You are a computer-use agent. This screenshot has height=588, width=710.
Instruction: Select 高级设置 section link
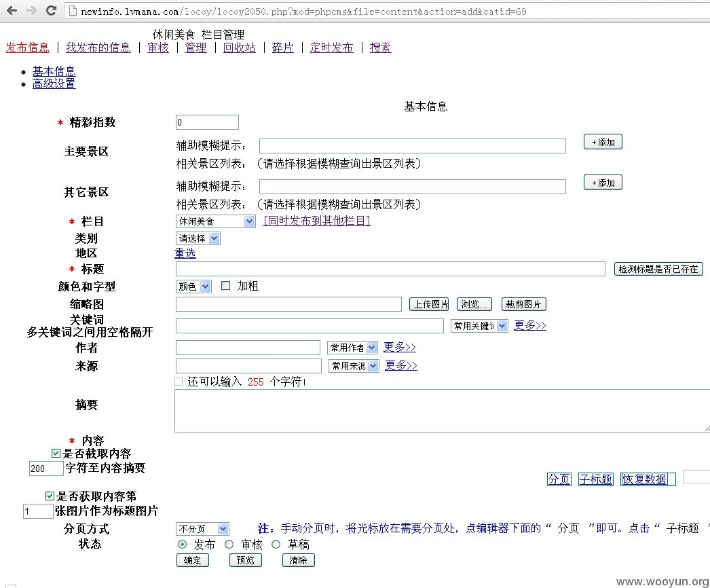(54, 84)
